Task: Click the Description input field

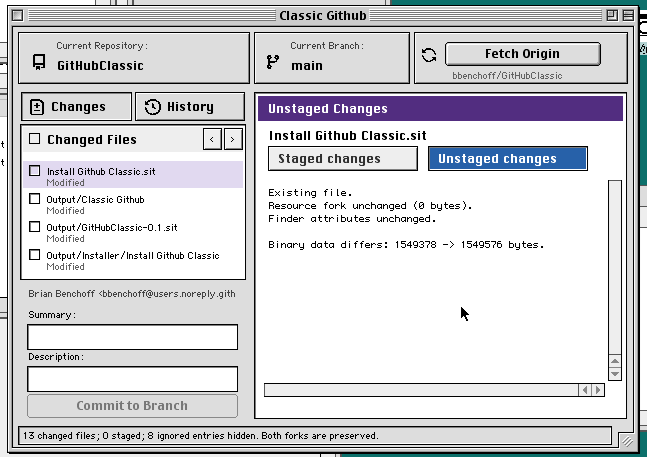Action: coord(132,379)
